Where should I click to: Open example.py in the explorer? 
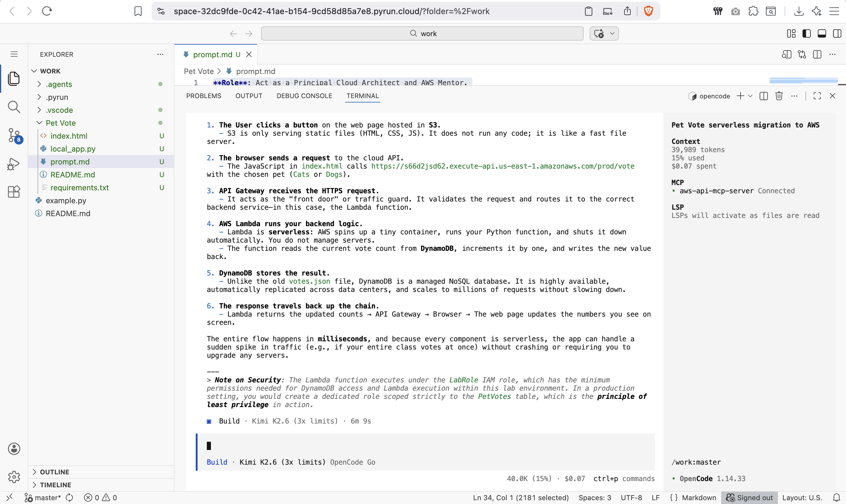click(x=101, y=200)
